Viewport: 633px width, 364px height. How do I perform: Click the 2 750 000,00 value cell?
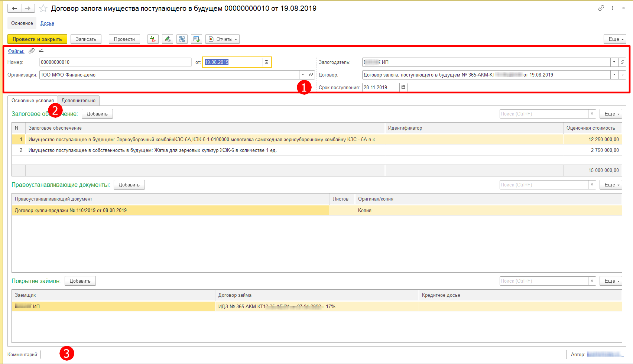pyautogui.click(x=593, y=150)
